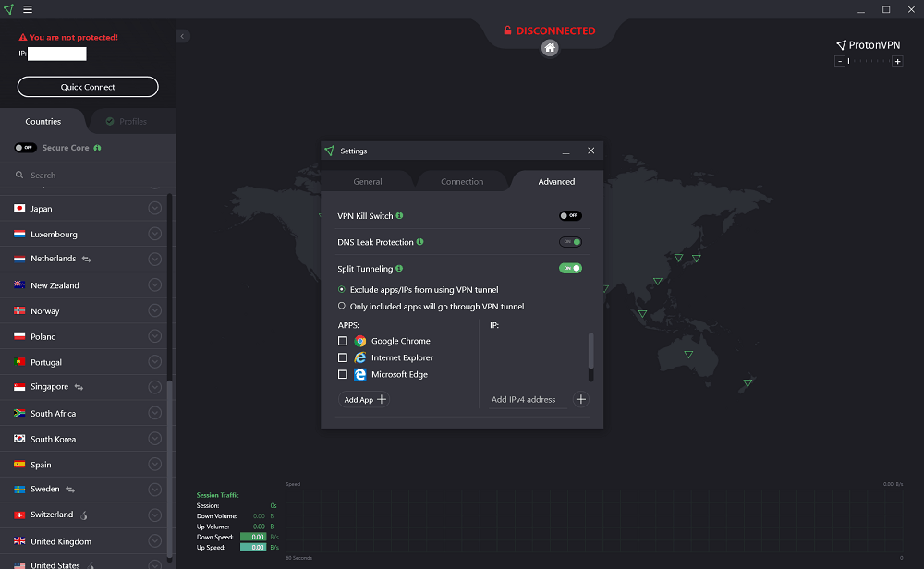Viewport: 924px width, 569px height.
Task: Expand the Japan server list
Action: 155,208
